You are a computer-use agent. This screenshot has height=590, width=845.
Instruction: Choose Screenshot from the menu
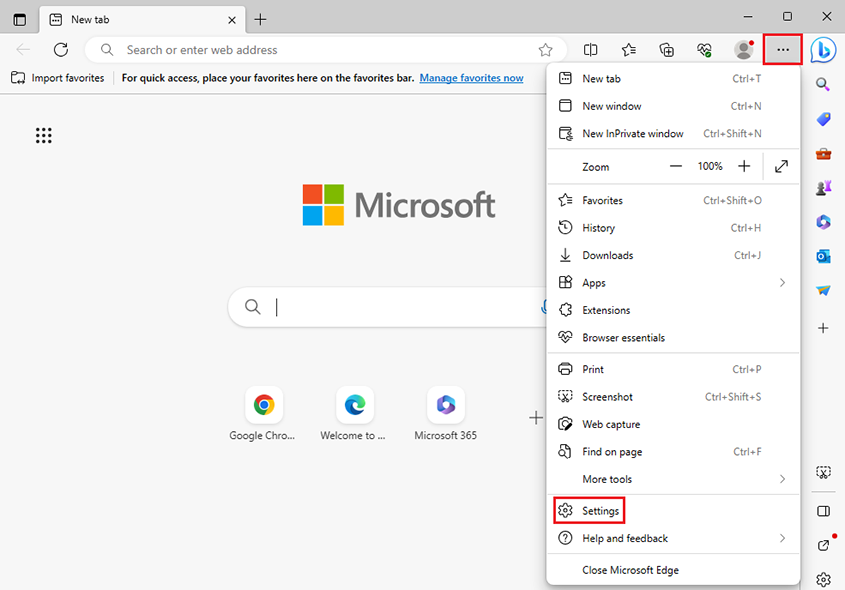point(673,397)
